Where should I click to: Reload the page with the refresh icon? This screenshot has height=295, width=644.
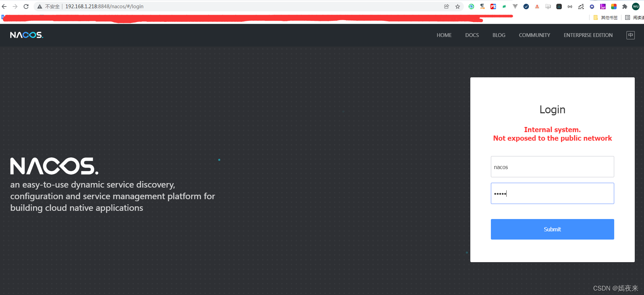26,7
